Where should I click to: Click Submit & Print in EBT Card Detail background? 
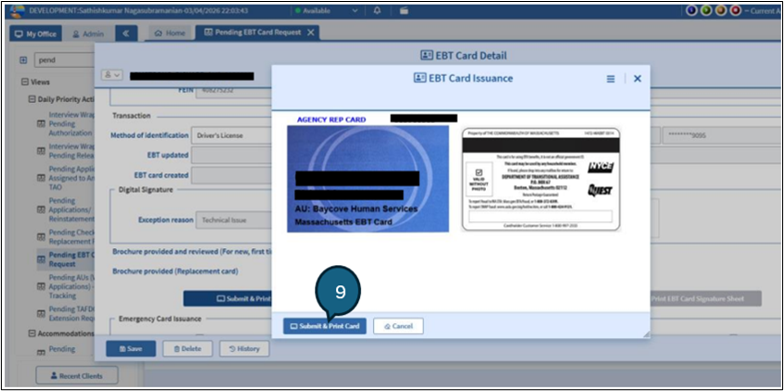[x=228, y=298]
